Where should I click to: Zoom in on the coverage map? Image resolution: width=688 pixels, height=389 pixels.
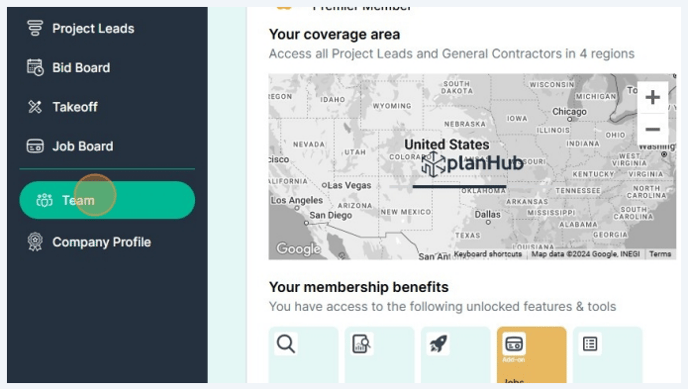652,97
